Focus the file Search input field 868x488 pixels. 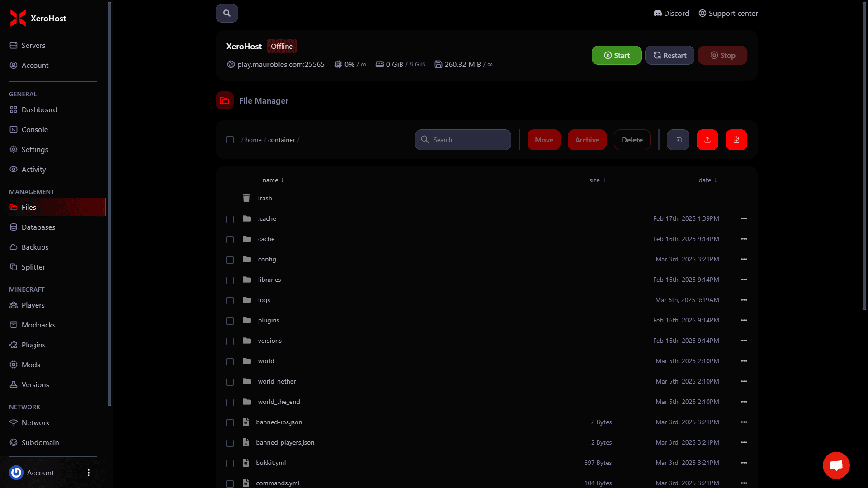(x=463, y=140)
